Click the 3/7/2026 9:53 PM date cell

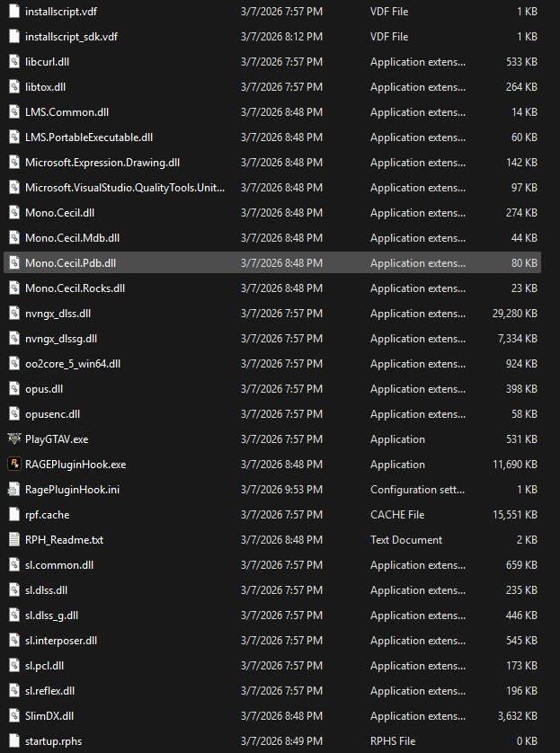(x=281, y=490)
